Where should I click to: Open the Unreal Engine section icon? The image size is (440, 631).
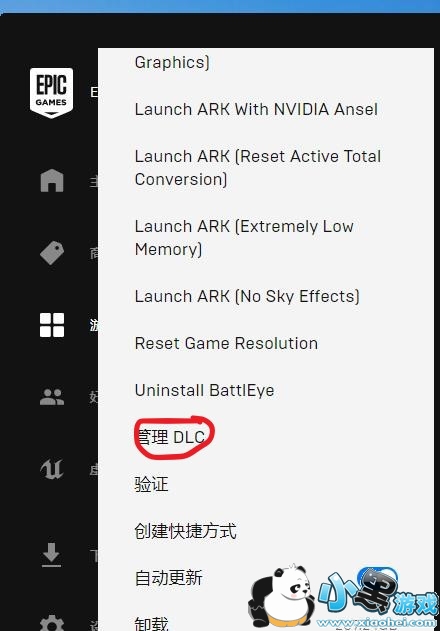[x=52, y=469]
